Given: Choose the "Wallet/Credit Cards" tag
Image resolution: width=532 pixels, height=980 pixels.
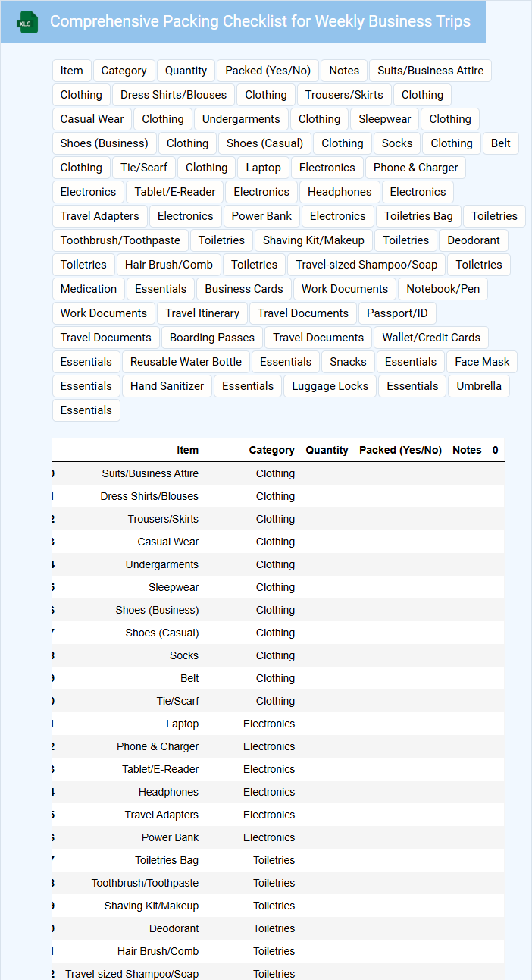Looking at the screenshot, I should point(431,338).
